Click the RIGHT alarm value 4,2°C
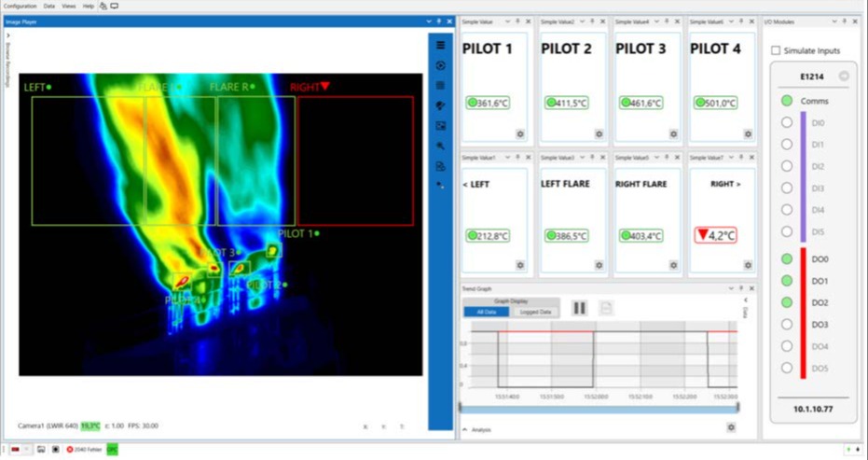868x460 pixels. (x=716, y=235)
